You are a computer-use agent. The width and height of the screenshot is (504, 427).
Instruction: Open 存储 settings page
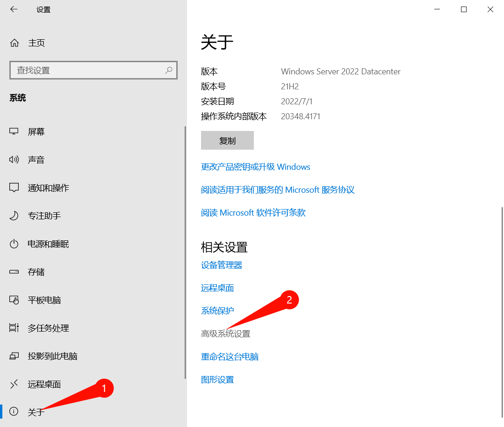(36, 272)
